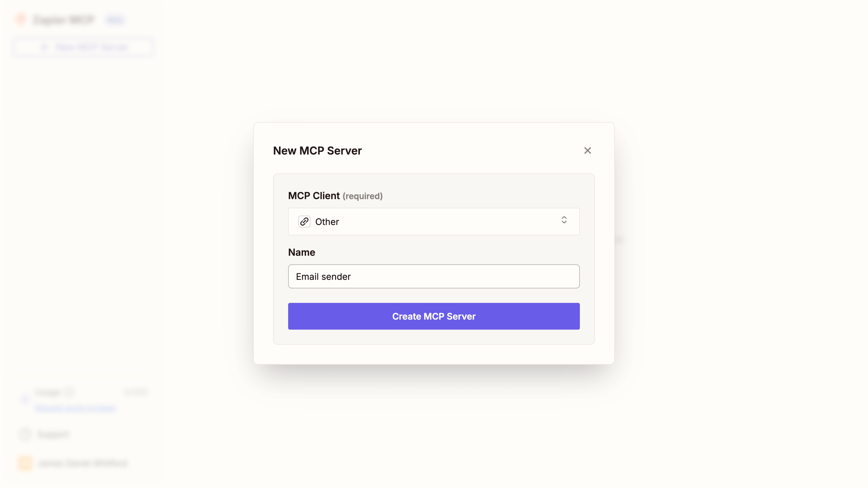Click the Email sender name input field

(434, 276)
